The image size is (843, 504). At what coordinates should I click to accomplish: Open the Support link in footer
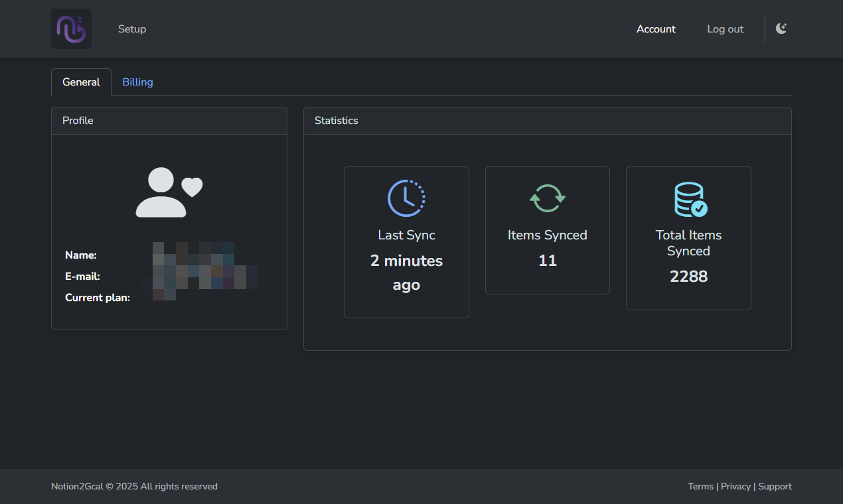click(x=775, y=486)
